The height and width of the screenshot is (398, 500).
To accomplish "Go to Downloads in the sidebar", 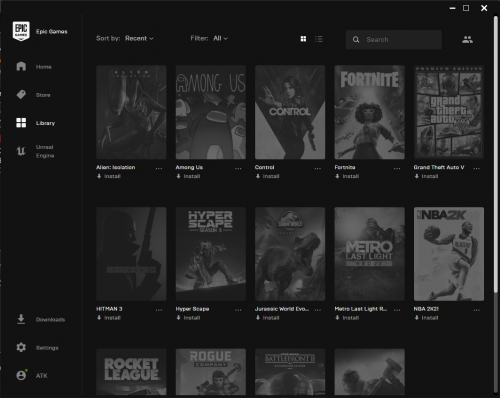I will click(x=50, y=319).
